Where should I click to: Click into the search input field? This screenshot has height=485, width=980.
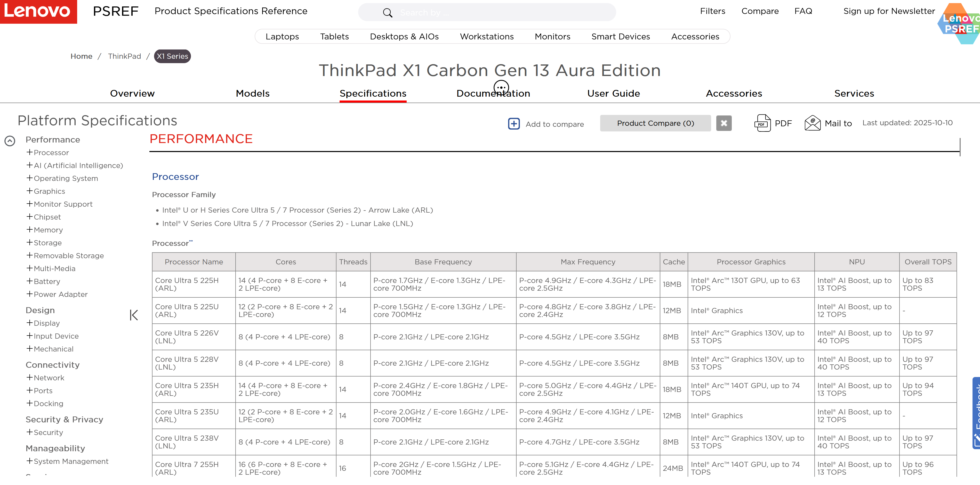click(495, 13)
